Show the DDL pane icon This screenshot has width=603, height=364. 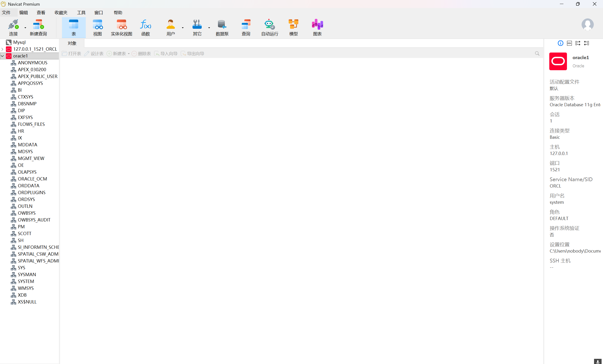[569, 43]
